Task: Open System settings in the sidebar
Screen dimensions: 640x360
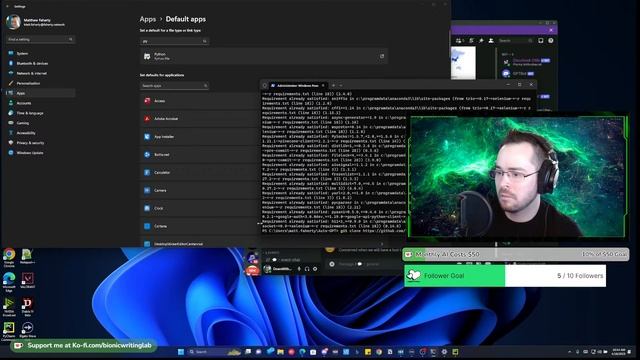Action: 40,53
